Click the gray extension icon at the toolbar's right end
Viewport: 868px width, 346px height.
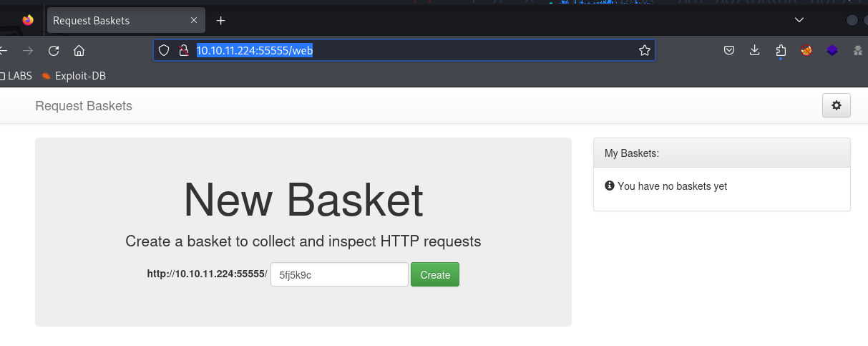point(858,50)
